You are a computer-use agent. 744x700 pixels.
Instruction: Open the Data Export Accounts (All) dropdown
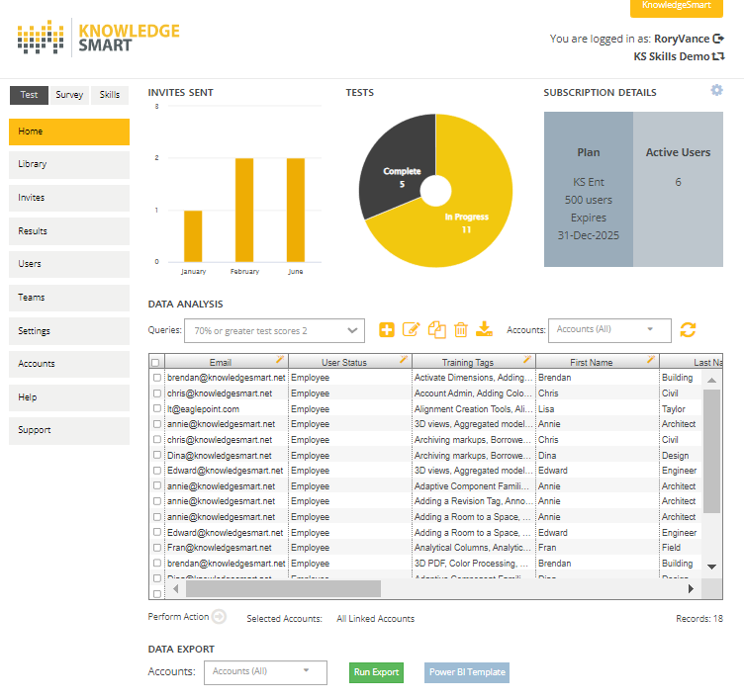click(265, 672)
